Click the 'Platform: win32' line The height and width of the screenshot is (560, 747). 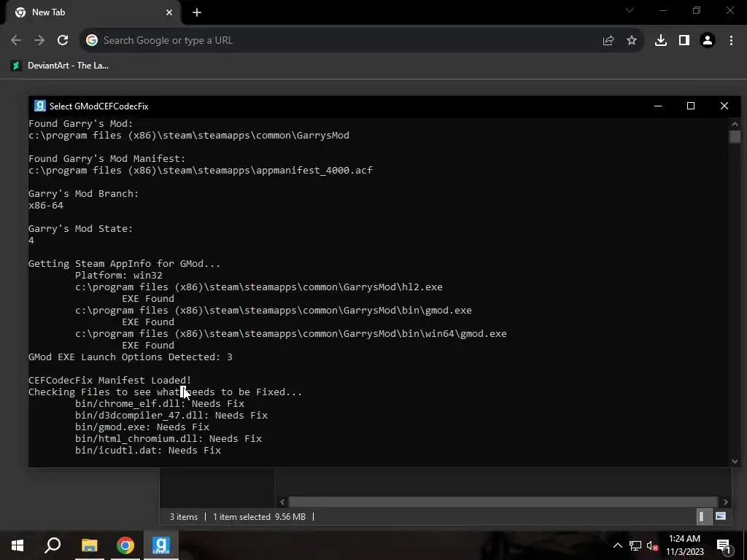pos(119,275)
